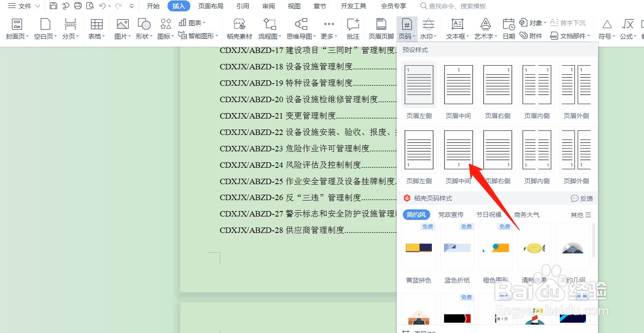Click the 附件 attachment button
Viewport: 644px width, 333px height.
pos(531,36)
